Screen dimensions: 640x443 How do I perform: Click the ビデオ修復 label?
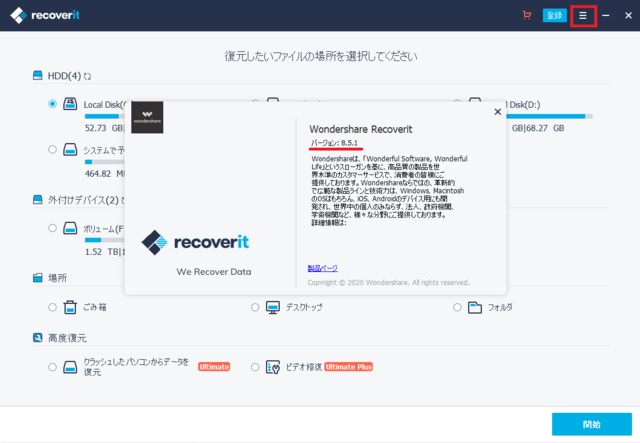pos(304,367)
